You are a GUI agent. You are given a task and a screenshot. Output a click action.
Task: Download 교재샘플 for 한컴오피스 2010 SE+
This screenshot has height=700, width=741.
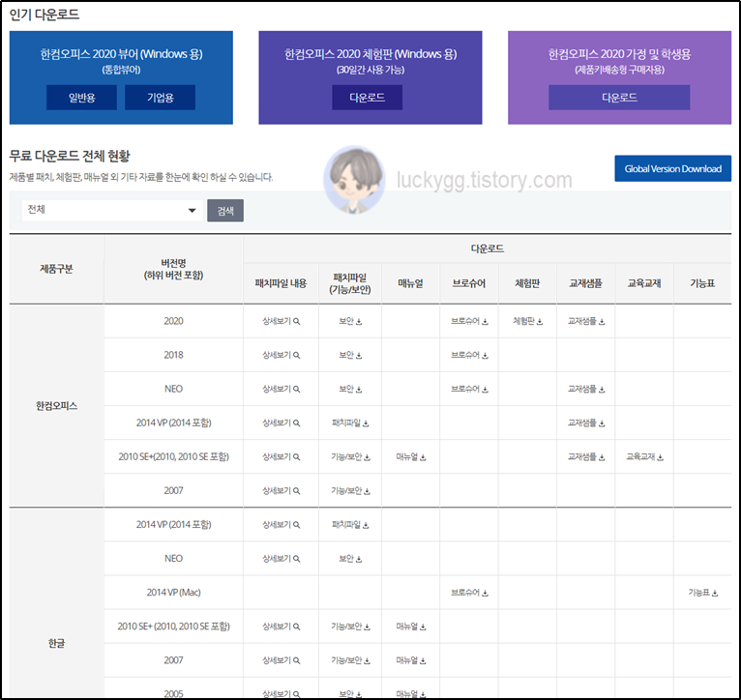[586, 457]
